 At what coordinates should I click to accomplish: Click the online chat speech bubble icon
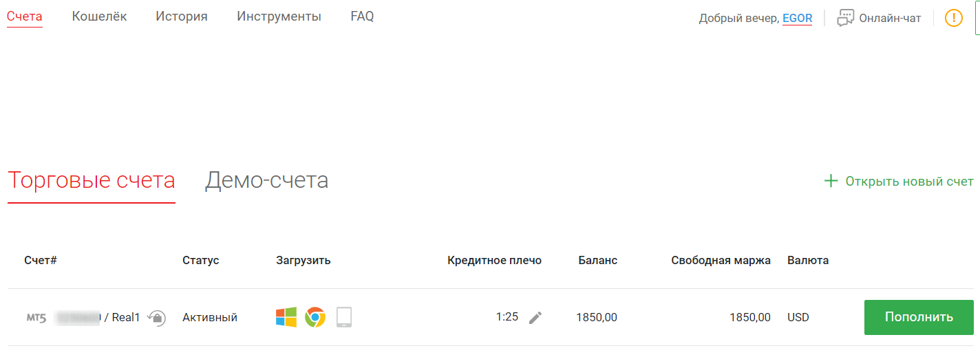846,18
